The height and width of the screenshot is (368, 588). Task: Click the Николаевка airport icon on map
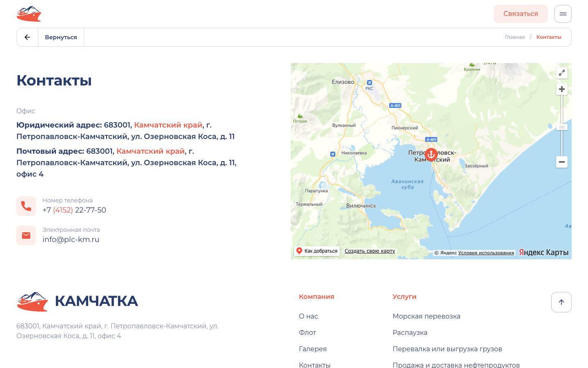point(333,154)
